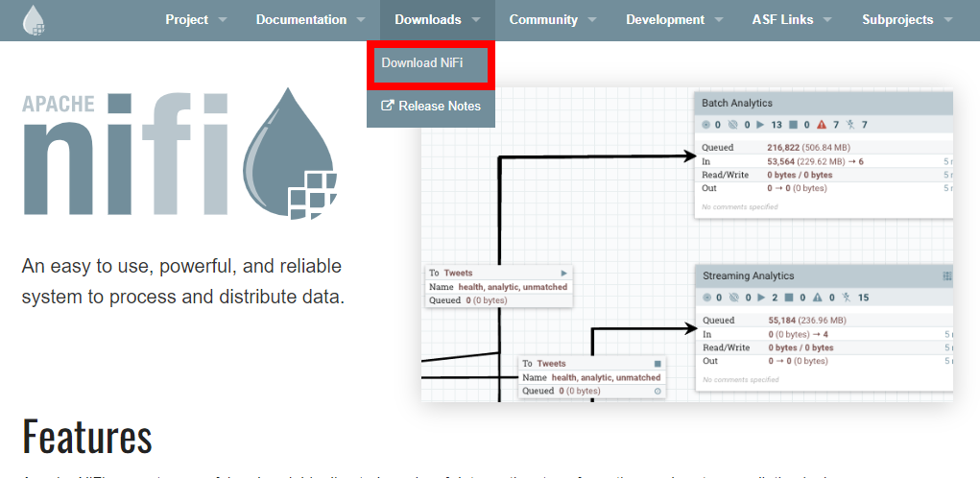The image size is (980, 478).
Task: Click the "Batch Analytics" title in screenshot
Action: [x=737, y=103]
